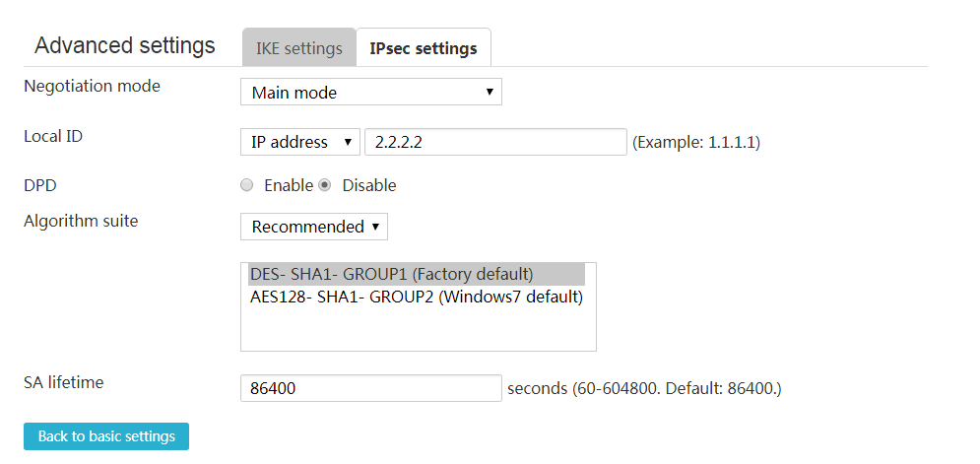
Task: Click the DPD label text
Action: pos(35,185)
